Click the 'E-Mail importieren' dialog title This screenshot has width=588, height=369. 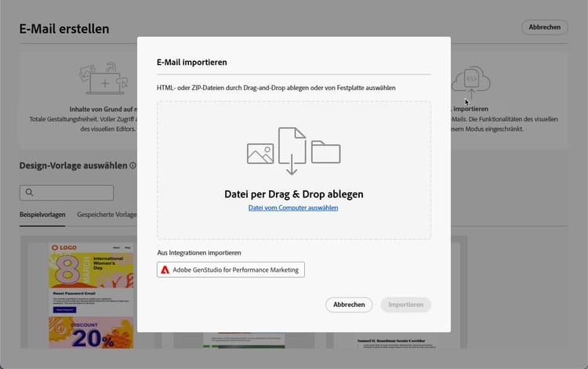coord(191,62)
